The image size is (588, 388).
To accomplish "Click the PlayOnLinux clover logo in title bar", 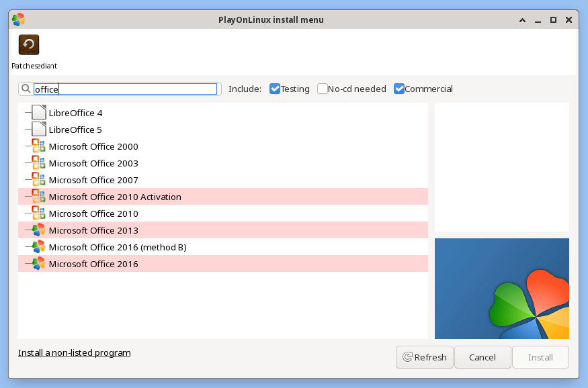I will (x=18, y=19).
